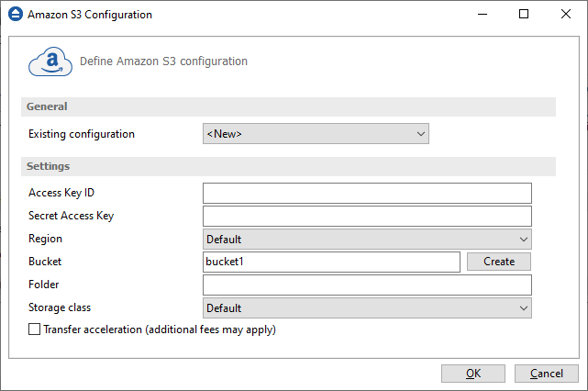
Task: Click the 'Define Amazon S3 configuration' heading
Action: tap(163, 61)
